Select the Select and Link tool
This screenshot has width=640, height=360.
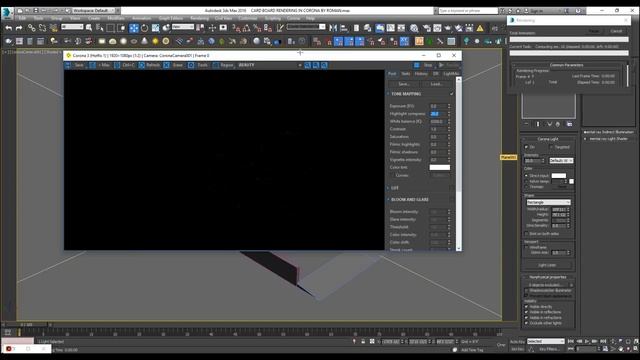pyautogui.click(x=31, y=28)
